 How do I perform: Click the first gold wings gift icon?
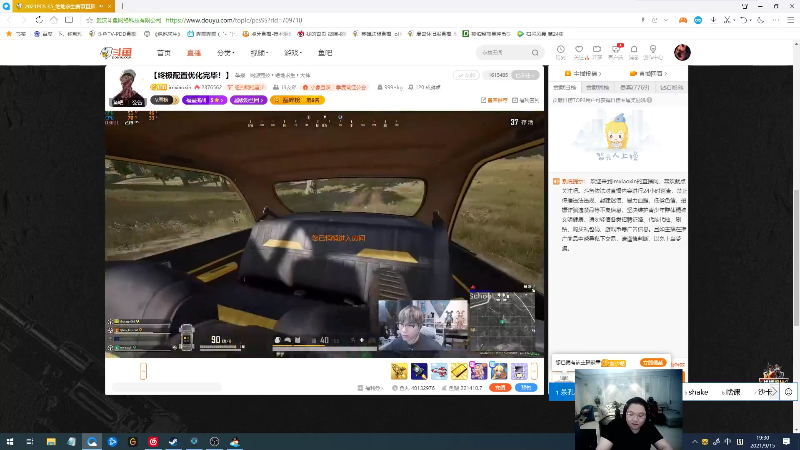[399, 371]
